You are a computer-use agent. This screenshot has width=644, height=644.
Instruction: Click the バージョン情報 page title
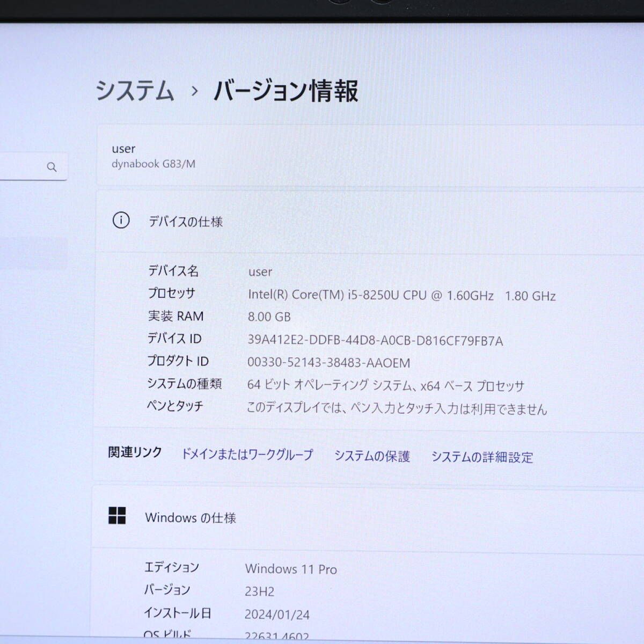[286, 91]
